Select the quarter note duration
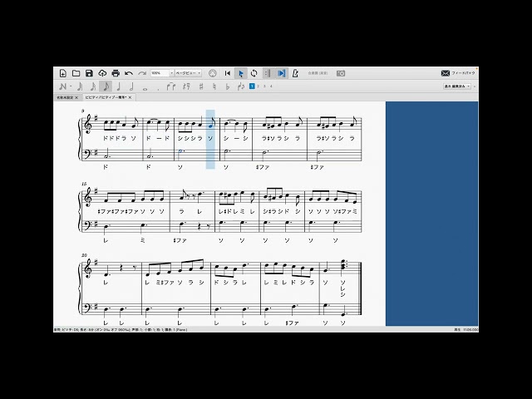The width and height of the screenshot is (532, 399). 119,86
